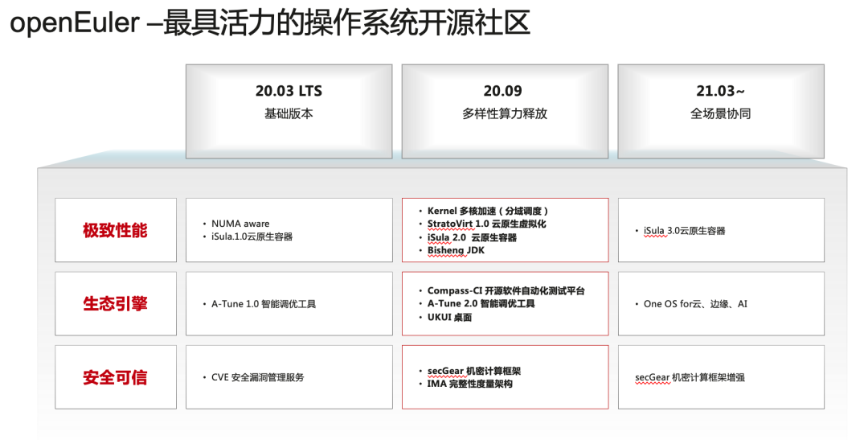This screenshot has width=868, height=440.
Task: Select the 21.03~ version heading
Action: 720,91
